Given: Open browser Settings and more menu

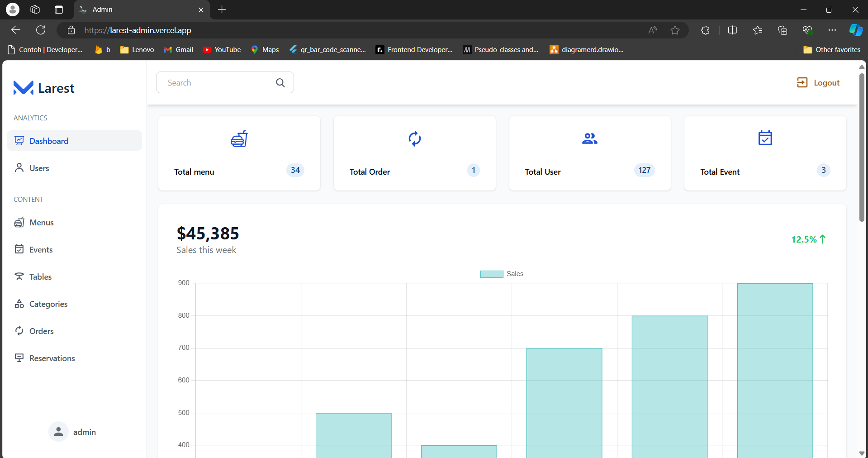Looking at the screenshot, I should (x=832, y=30).
